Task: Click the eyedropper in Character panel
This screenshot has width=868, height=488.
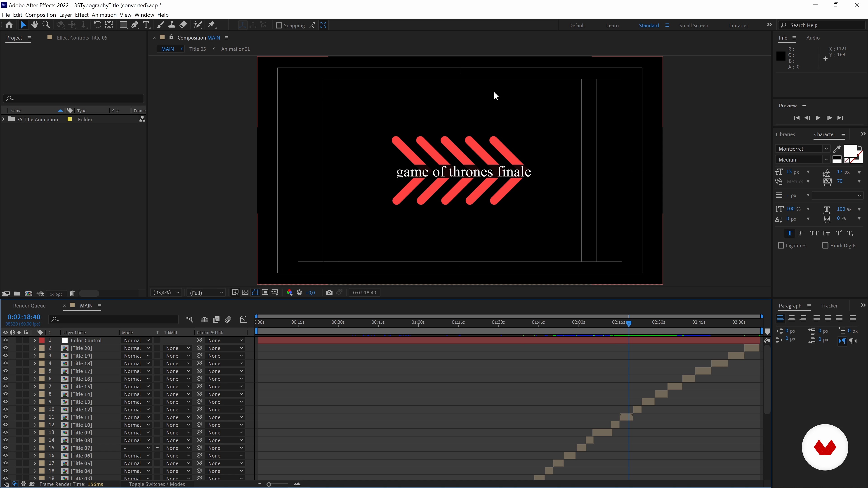Action: point(837,149)
